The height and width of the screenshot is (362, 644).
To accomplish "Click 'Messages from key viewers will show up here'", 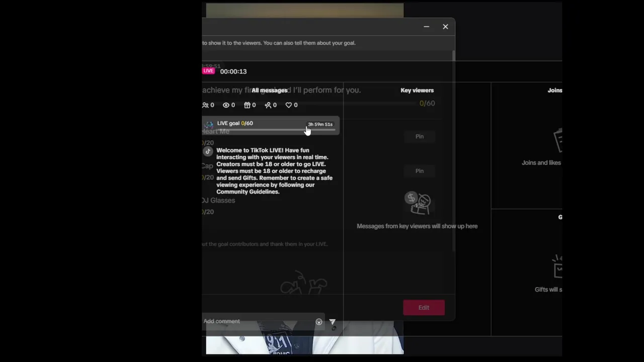I will click(417, 226).
